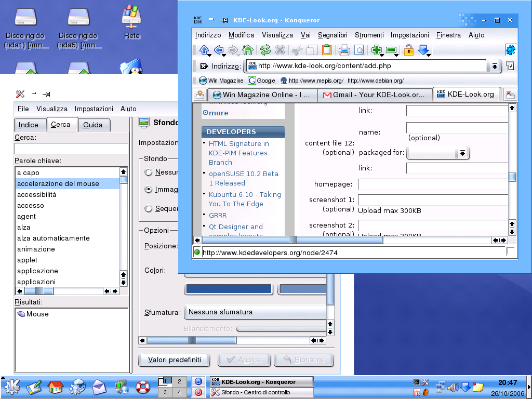The width and height of the screenshot is (532, 399).
Task: Open the Zoom in dropdown arrow
Action: pyautogui.click(x=381, y=55)
